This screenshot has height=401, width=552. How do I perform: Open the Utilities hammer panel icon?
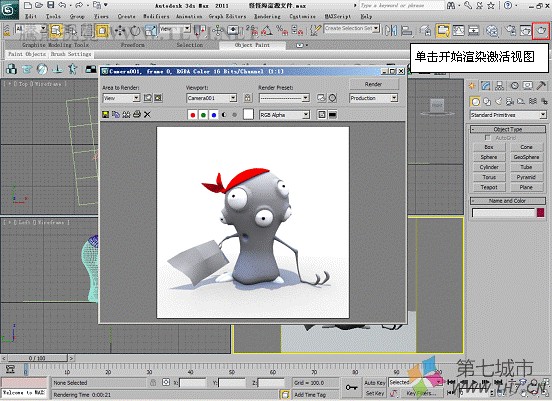point(541,86)
